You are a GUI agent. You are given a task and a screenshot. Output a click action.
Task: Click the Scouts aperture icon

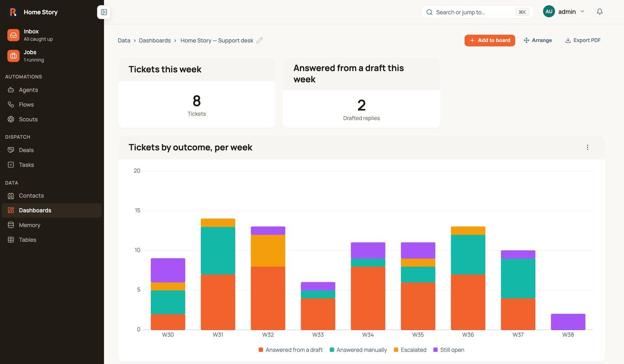click(11, 120)
